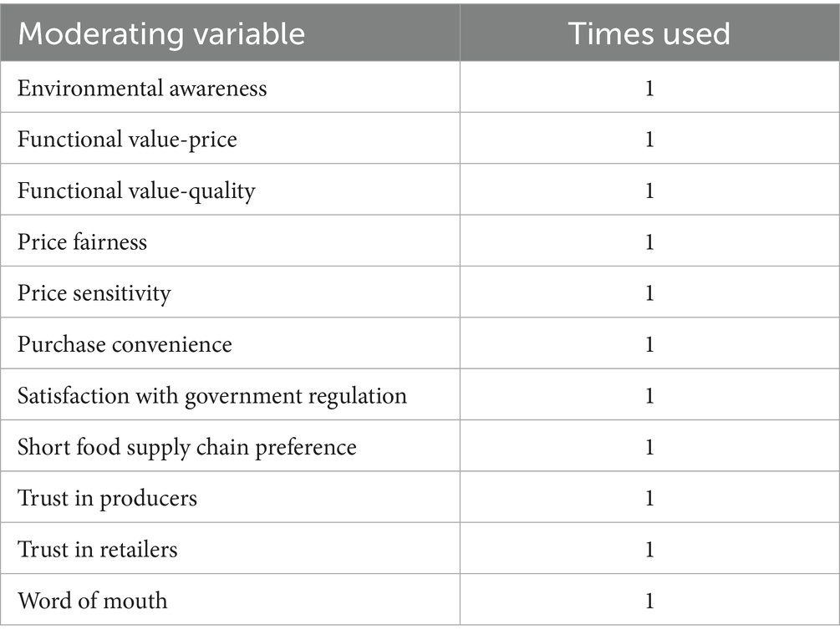Click times used value for Environmental awareness

(x=649, y=88)
